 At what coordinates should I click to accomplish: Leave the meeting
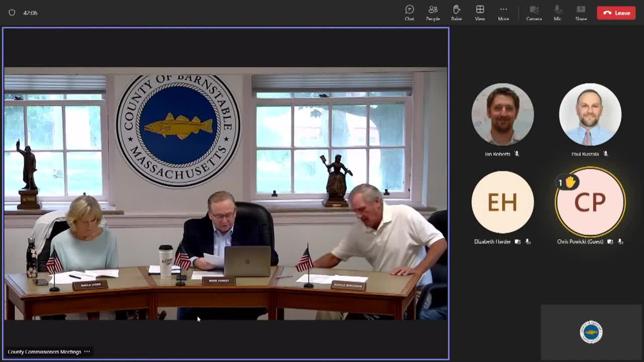click(616, 13)
